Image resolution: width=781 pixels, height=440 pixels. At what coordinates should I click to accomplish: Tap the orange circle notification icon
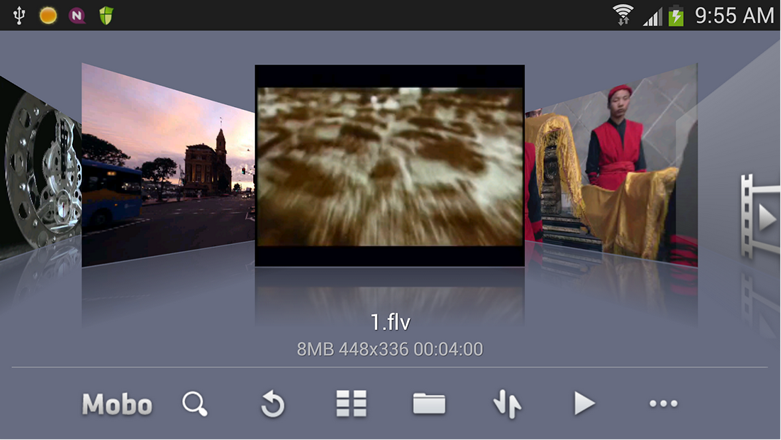coord(48,15)
